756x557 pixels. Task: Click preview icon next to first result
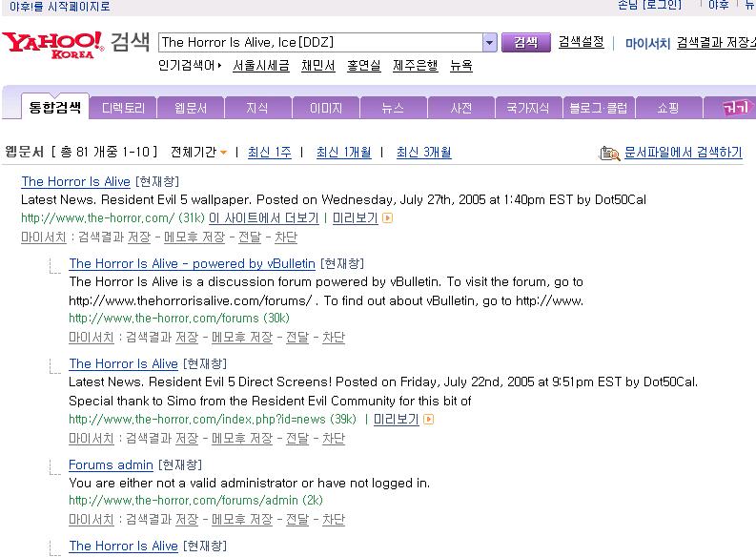[x=388, y=218]
